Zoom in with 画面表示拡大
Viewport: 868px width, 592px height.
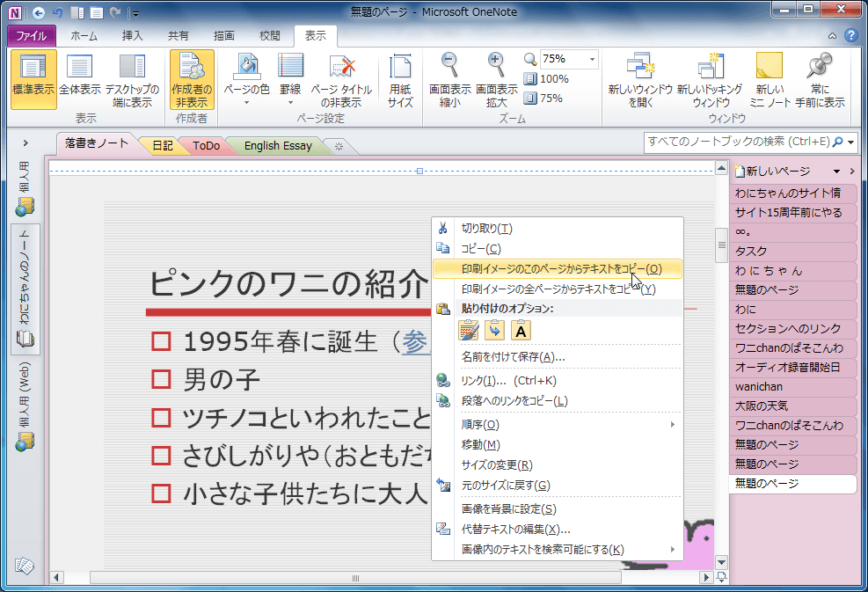[497, 79]
